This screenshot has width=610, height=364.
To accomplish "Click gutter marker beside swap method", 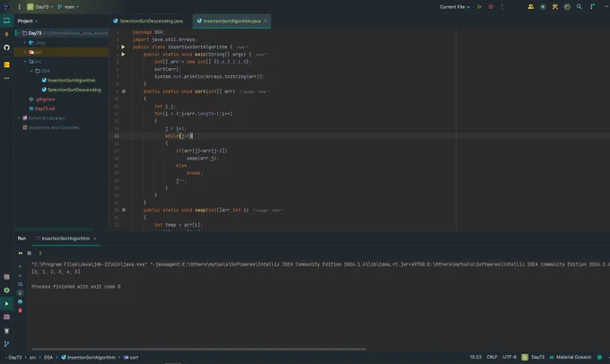I will [x=124, y=210].
